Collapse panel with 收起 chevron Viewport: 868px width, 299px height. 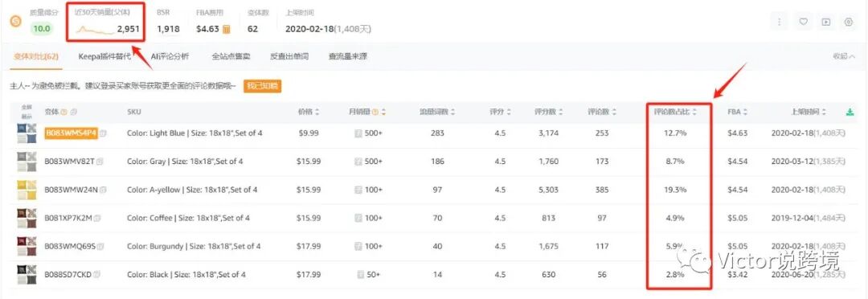point(844,56)
